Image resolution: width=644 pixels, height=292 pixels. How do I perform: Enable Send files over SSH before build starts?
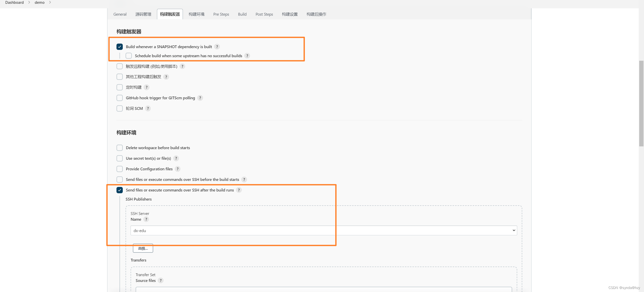point(119,179)
